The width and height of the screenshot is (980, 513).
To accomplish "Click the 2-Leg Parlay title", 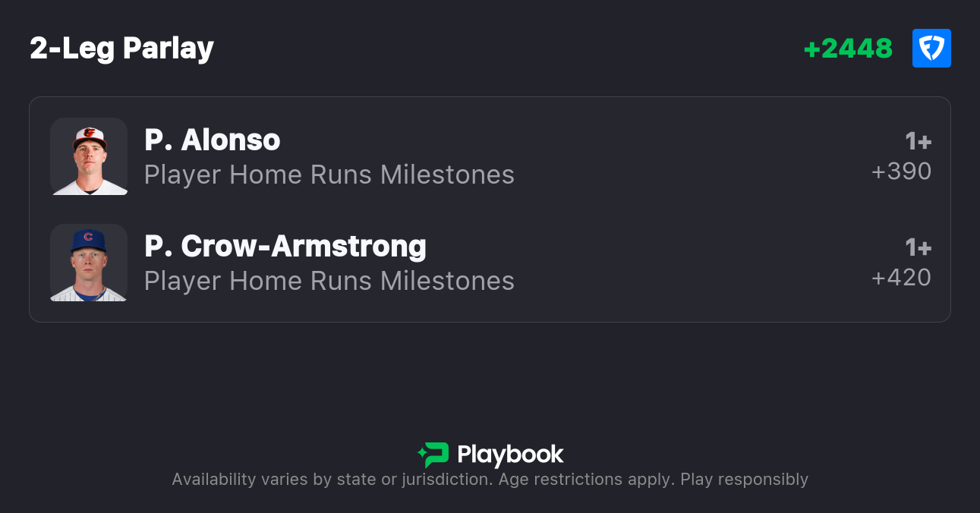I will [x=121, y=49].
